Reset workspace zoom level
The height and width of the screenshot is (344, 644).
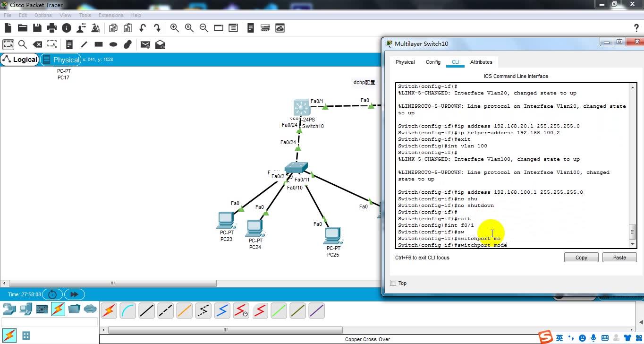click(189, 28)
